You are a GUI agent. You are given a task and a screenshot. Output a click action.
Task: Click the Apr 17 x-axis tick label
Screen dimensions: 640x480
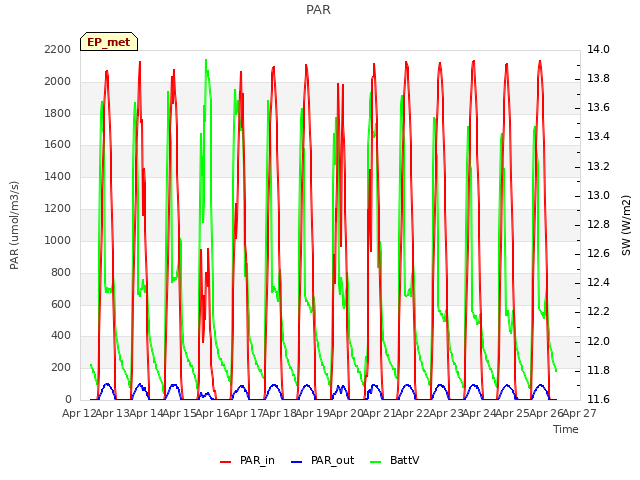[x=246, y=413]
